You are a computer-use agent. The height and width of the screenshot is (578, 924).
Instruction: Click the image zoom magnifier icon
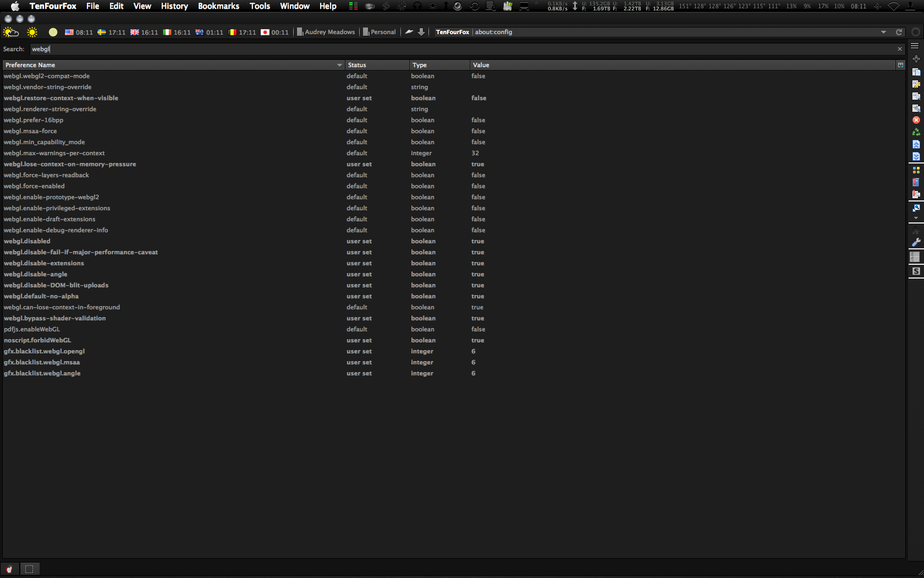[916, 208]
